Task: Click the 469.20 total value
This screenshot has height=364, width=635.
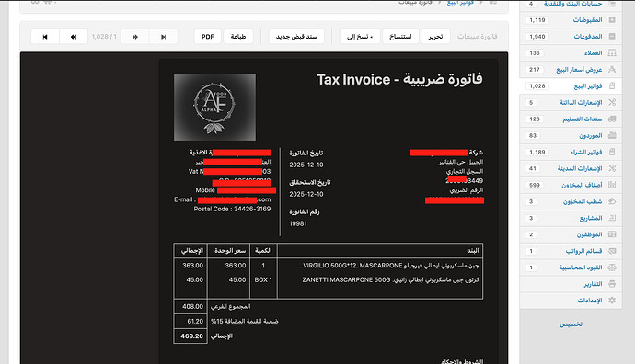Action: coord(192,336)
